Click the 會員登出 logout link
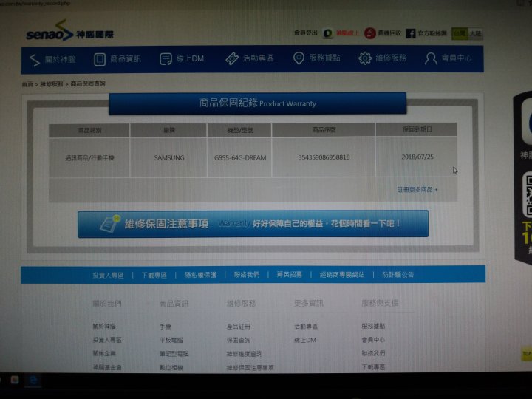Image resolution: width=532 pixels, height=399 pixels. click(306, 33)
